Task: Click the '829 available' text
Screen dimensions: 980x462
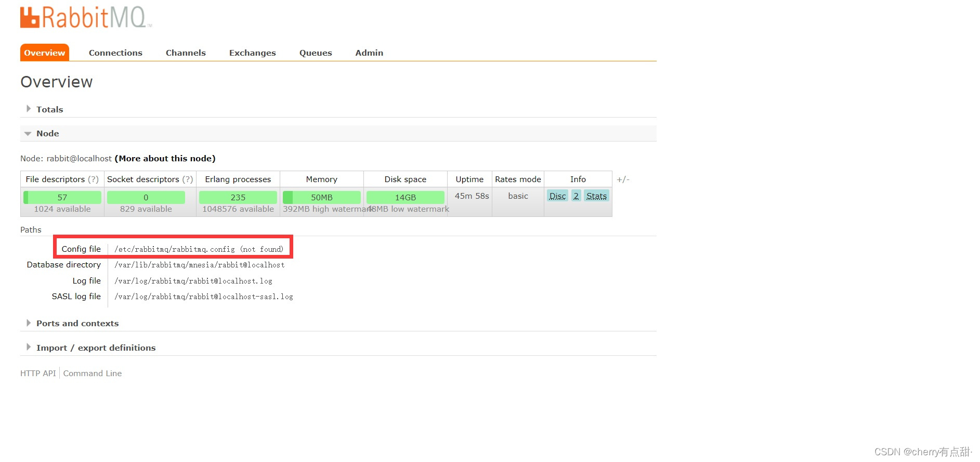Action: pos(146,209)
